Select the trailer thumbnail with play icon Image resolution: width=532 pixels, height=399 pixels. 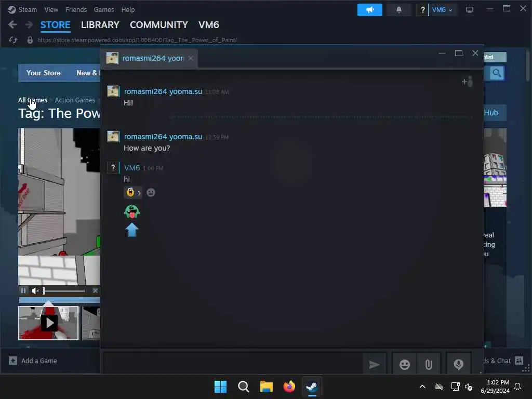pyautogui.click(x=48, y=323)
